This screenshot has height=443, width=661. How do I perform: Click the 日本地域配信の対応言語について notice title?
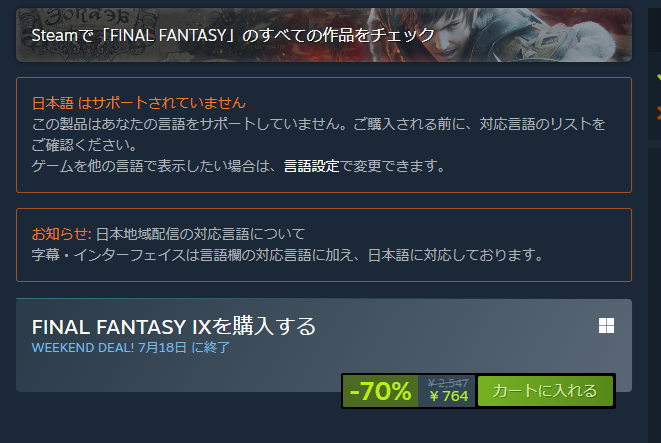200,234
